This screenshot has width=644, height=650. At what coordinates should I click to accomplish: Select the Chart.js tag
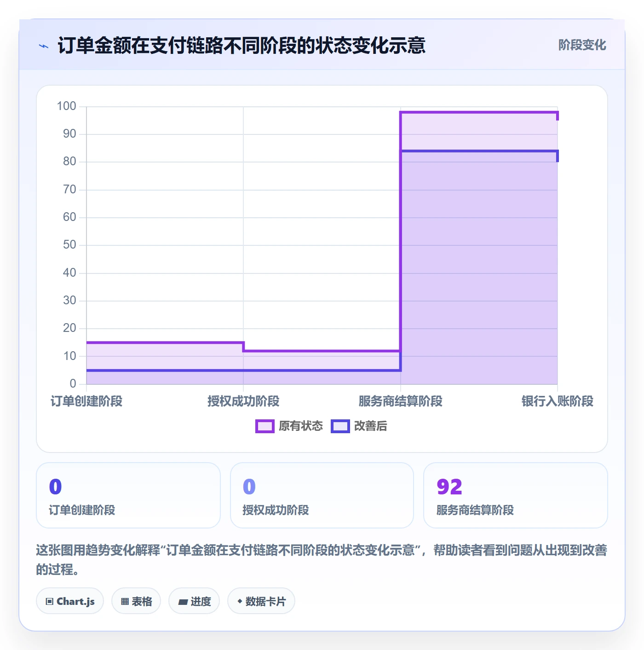pos(70,601)
